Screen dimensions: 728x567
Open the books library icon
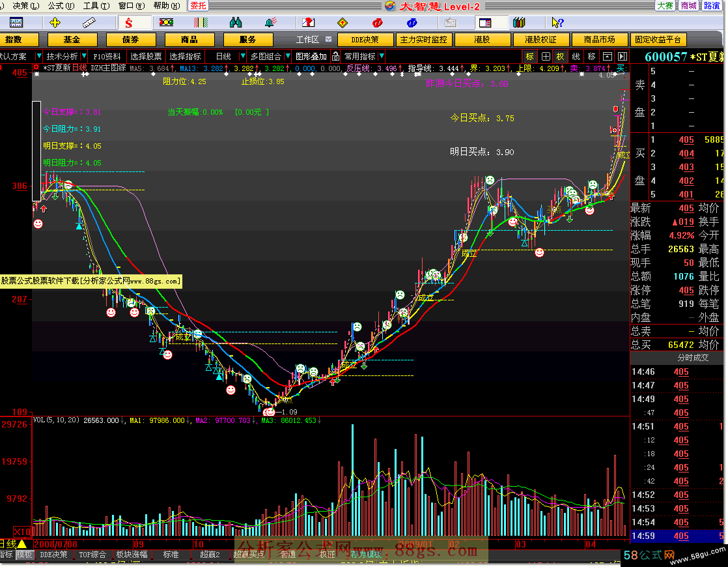pyautogui.click(x=519, y=22)
